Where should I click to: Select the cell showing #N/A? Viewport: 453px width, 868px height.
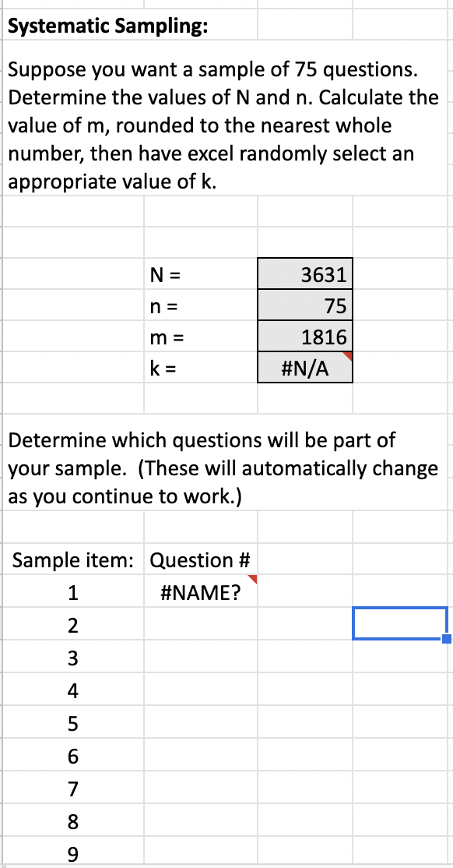tap(305, 367)
